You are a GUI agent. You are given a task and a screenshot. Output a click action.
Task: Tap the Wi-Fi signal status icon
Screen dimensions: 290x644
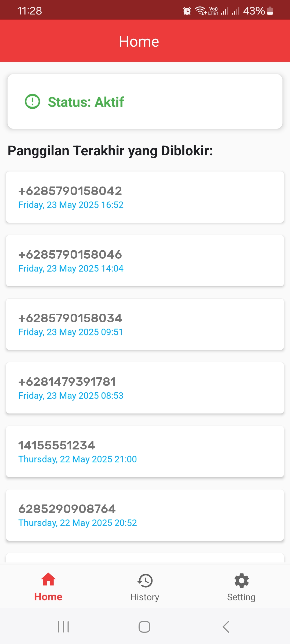200,11
